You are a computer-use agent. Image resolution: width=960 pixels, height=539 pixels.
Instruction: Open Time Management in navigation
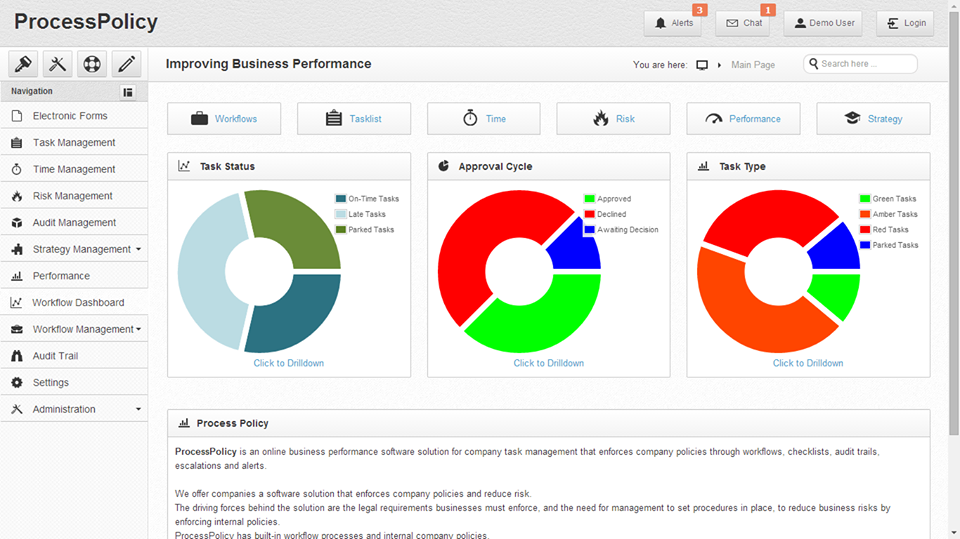74,169
